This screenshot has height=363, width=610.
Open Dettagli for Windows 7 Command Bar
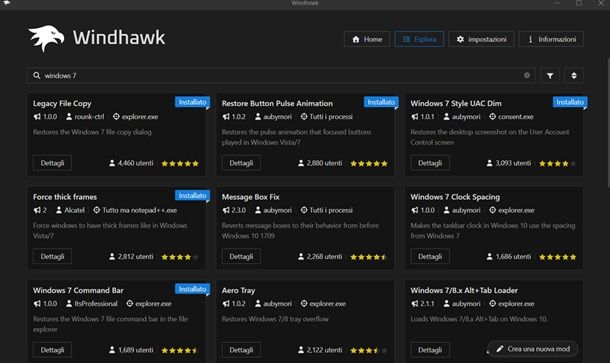[x=52, y=350]
